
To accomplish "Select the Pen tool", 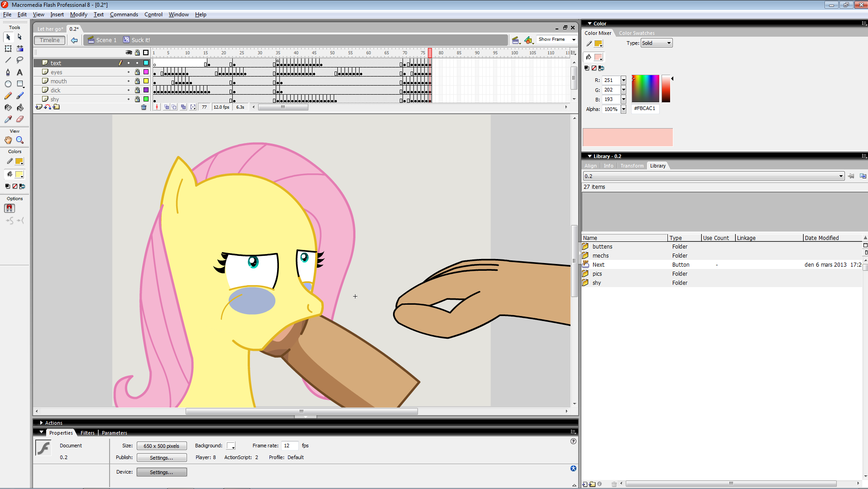I will coord(8,72).
